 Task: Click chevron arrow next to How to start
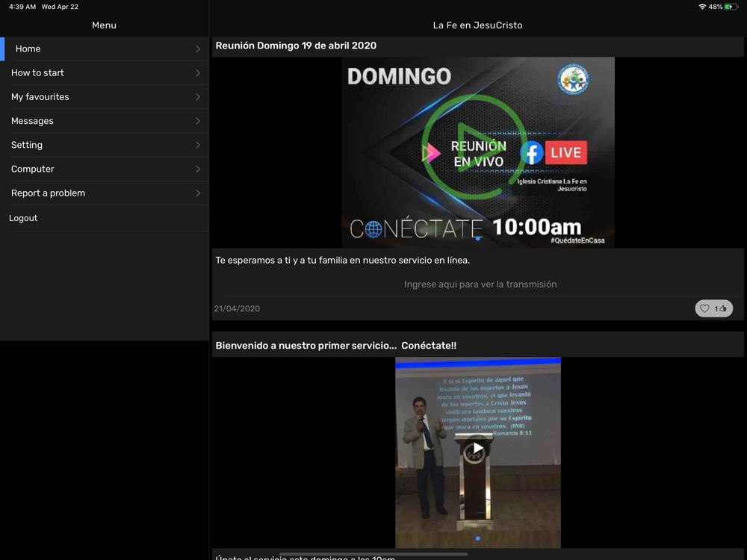[x=198, y=73]
